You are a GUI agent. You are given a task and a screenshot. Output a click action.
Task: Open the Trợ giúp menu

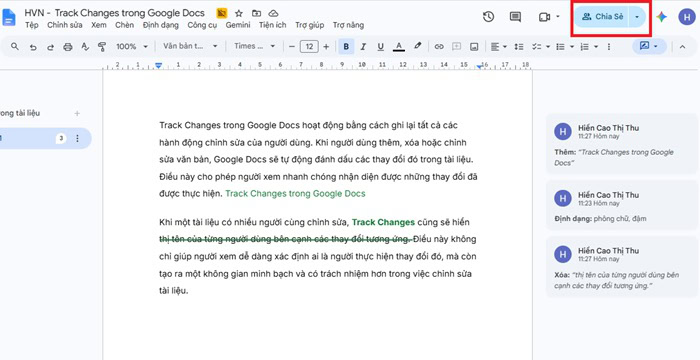pos(309,25)
